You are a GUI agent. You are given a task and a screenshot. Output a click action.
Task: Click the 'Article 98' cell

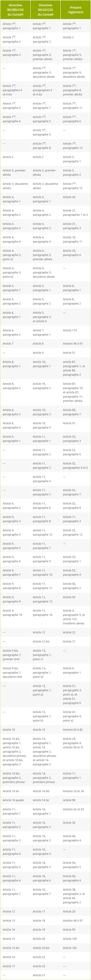75,800
